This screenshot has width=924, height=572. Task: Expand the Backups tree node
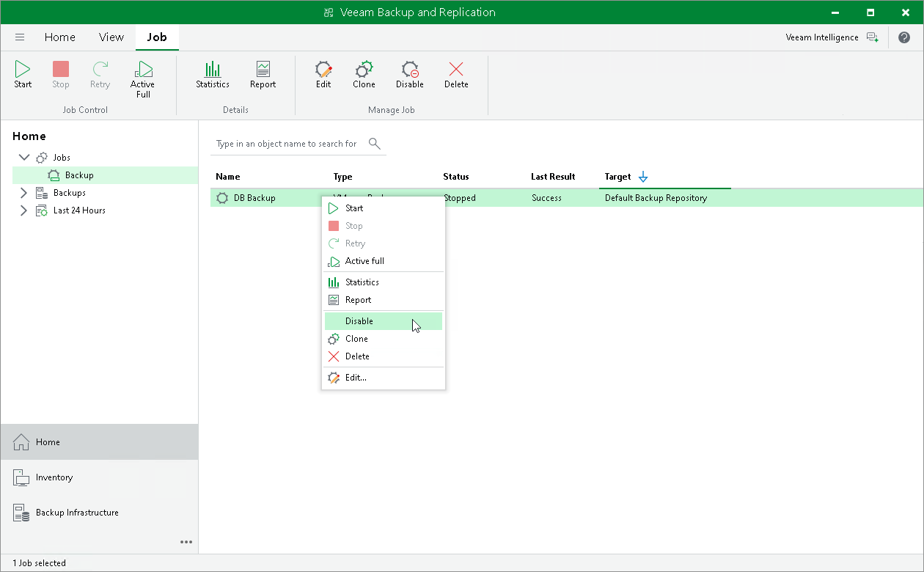pyautogui.click(x=23, y=193)
